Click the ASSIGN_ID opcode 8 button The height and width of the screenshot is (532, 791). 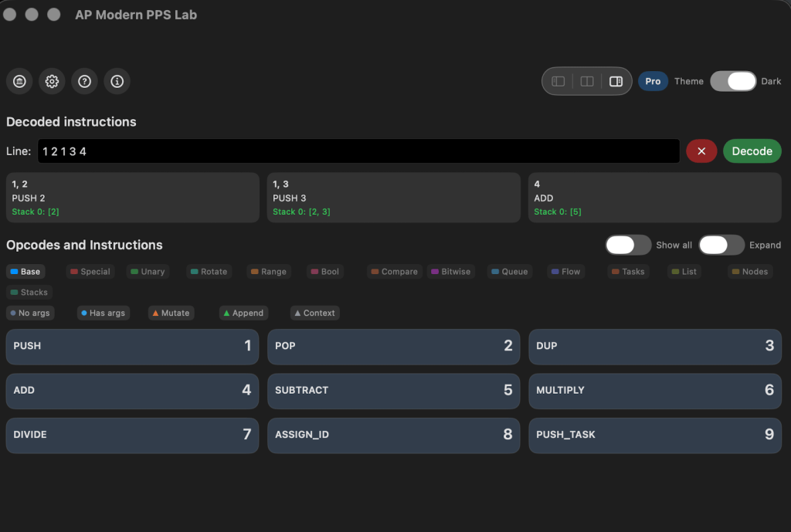(393, 435)
